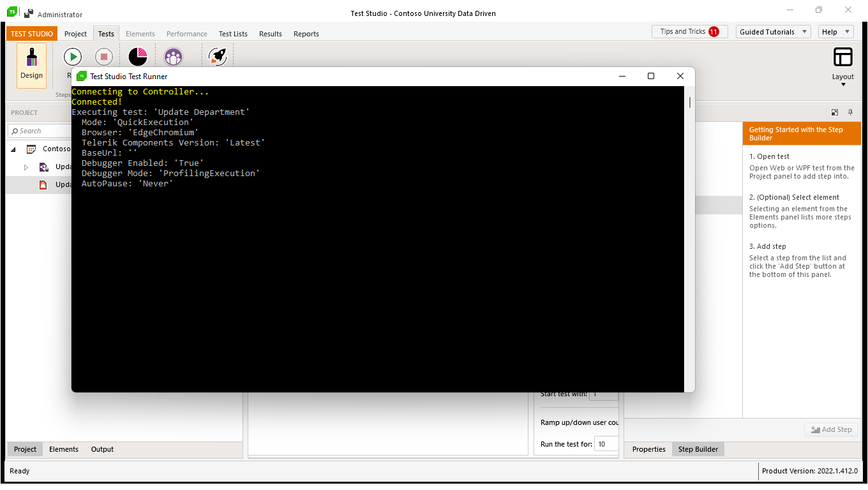Open the Results tab
This screenshot has height=490, width=868.
[271, 34]
